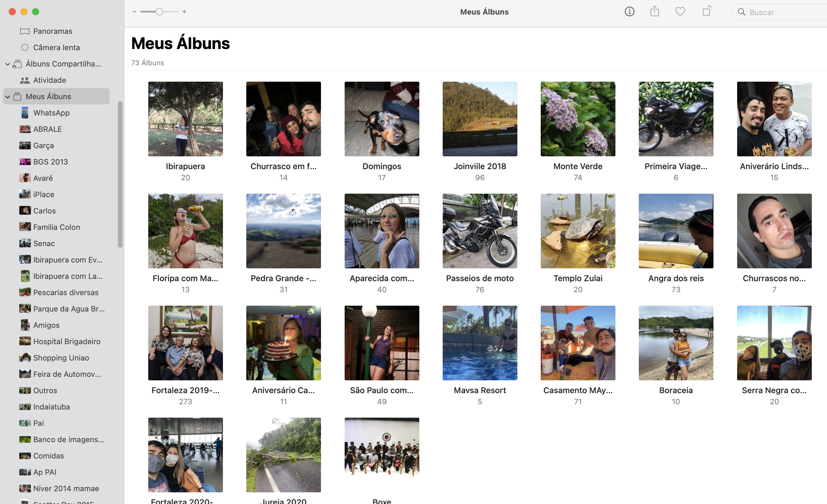Click the zoom in plus icon
This screenshot has width=827, height=504.
(184, 12)
